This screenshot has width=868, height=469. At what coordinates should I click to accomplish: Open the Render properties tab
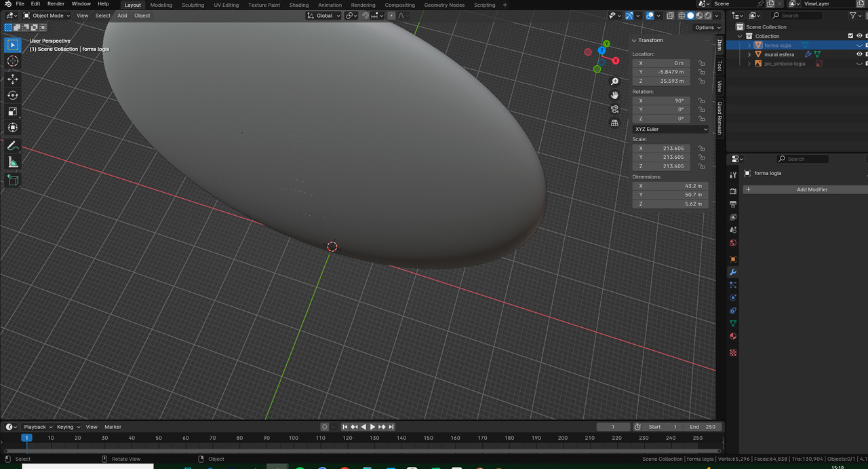[733, 191]
